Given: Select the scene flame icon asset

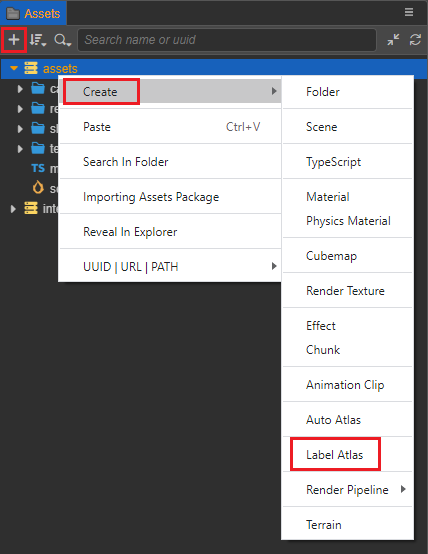Looking at the screenshot, I should (38, 188).
